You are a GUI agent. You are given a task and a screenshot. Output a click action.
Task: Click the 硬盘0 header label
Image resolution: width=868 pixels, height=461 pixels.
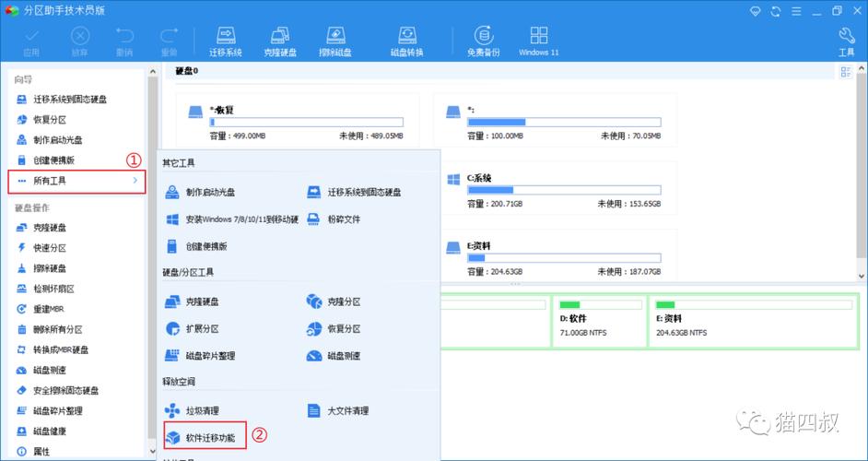(187, 71)
